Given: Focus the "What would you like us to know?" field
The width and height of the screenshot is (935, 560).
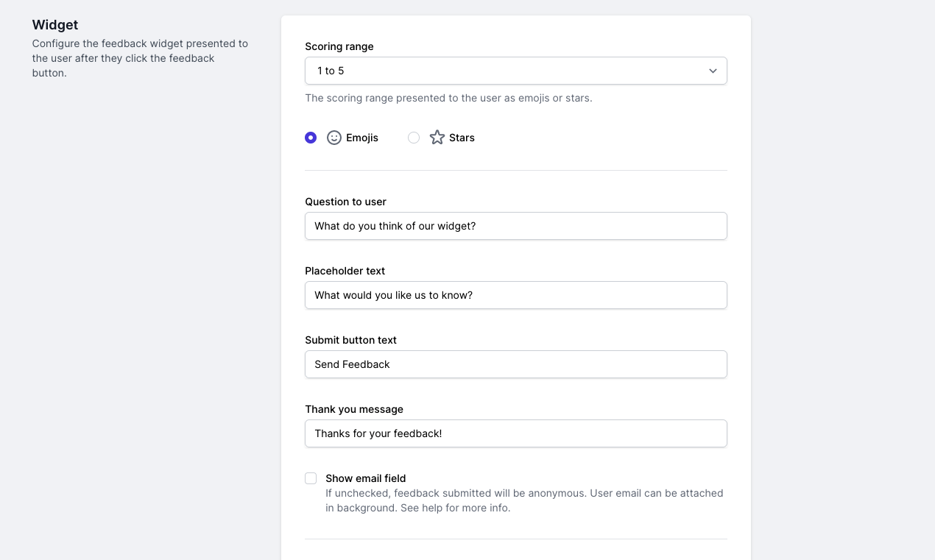Looking at the screenshot, I should point(515,295).
